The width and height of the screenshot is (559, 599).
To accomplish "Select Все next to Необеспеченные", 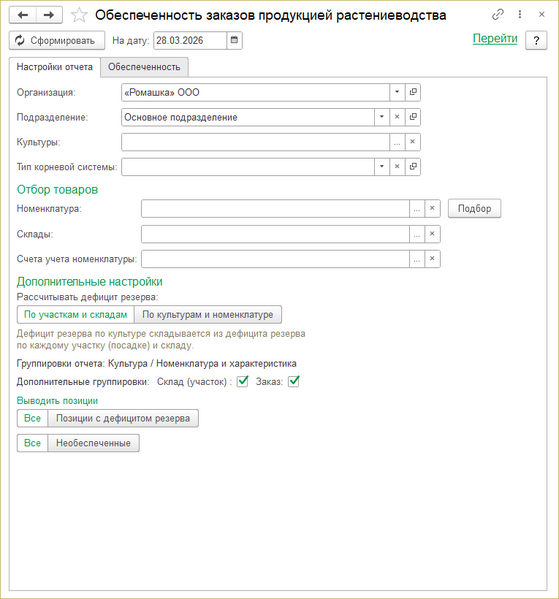I will coord(32,443).
